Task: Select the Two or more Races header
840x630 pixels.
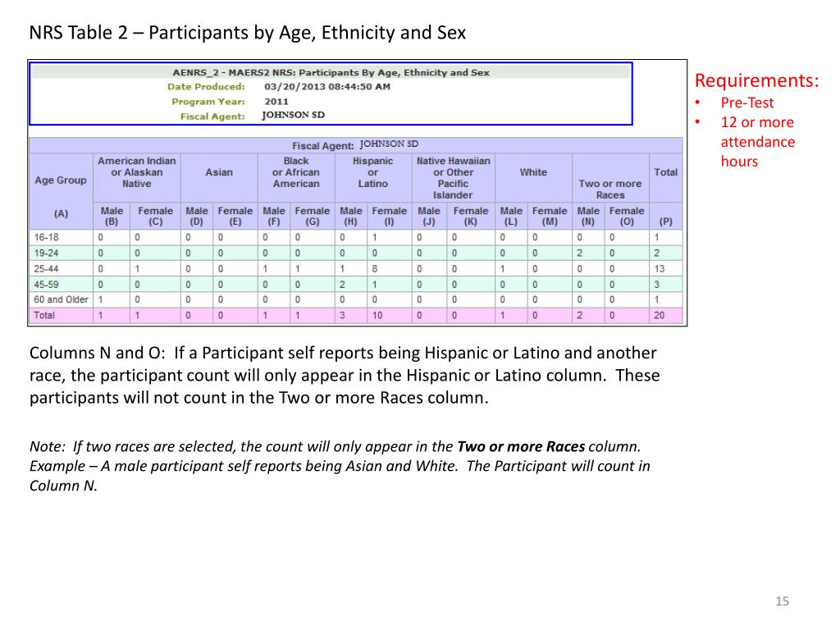Action: coord(610,189)
